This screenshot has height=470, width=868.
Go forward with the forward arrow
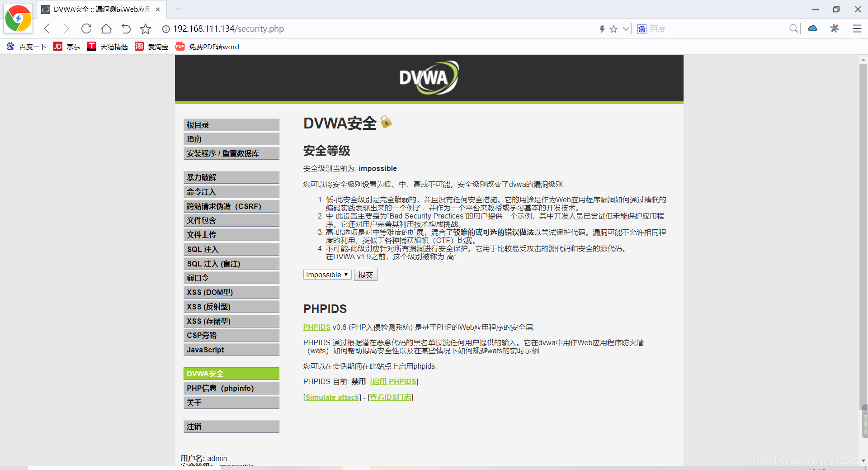tap(66, 29)
